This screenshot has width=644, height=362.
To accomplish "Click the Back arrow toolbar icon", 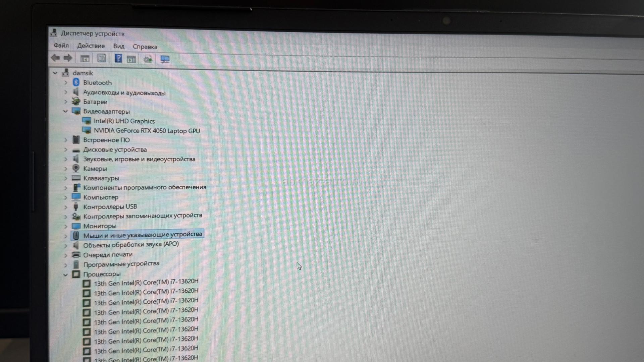I will point(55,58).
